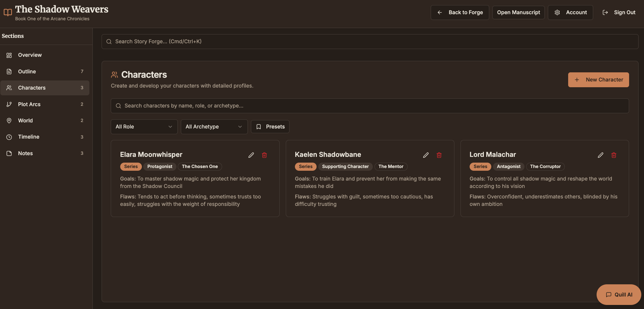Click the Series badge on Elara Moonwhisper

coord(131,167)
